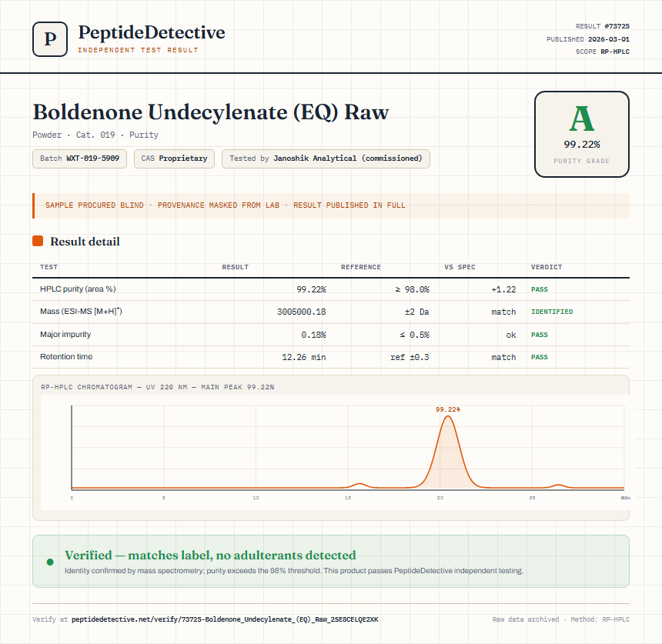The image size is (662, 644).
Task: Click the +1.22 vs spec cell
Action: pyautogui.click(x=503, y=289)
